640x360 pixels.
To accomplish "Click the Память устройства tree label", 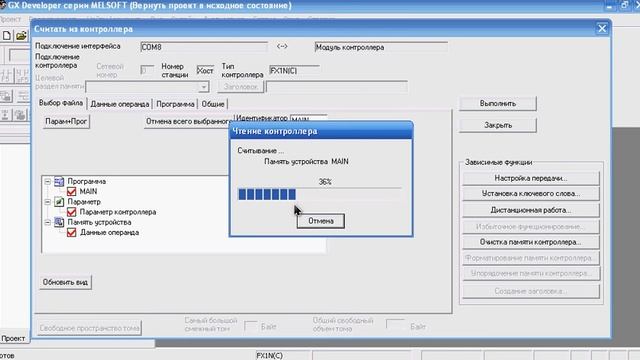I will coord(99,222).
